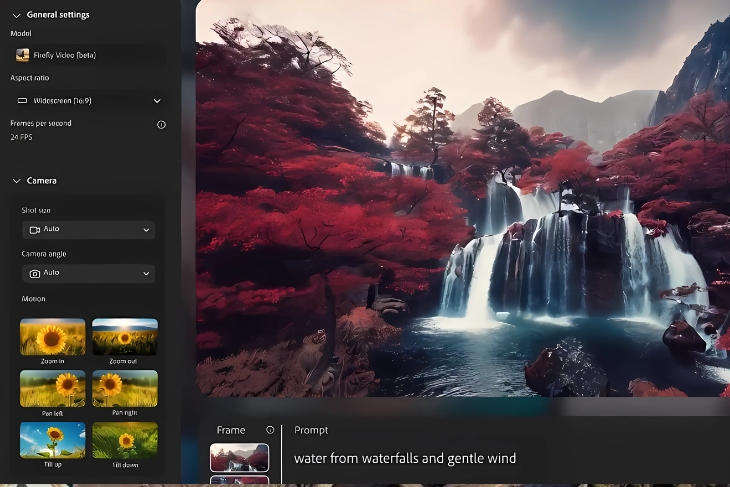Click the generated waterfall video preview
Viewport: 730px width, 487px height.
[462, 200]
